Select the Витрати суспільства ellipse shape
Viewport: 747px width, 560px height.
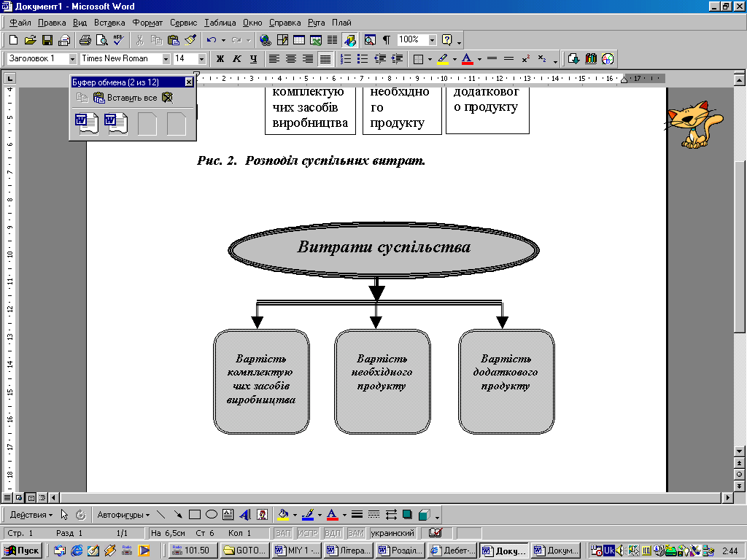(x=384, y=249)
